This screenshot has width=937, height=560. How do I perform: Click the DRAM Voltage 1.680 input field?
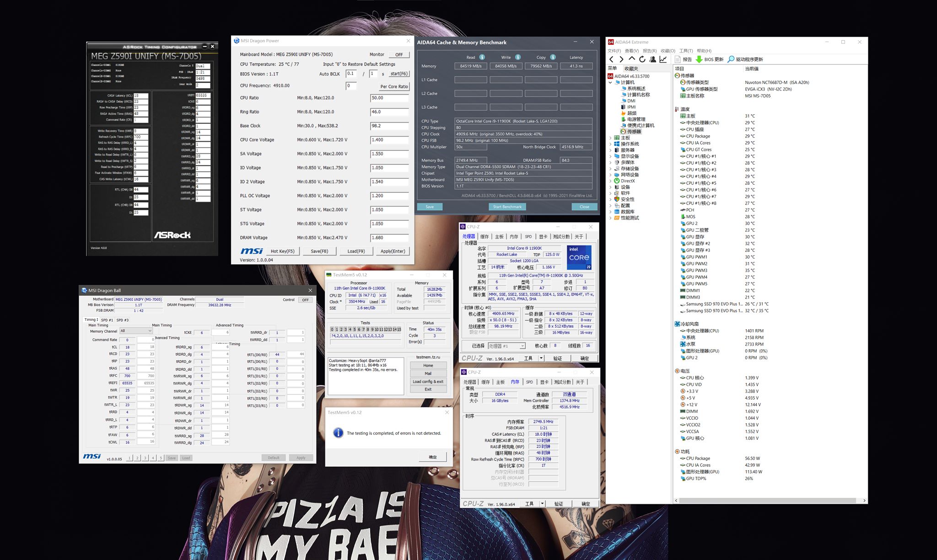[389, 238]
